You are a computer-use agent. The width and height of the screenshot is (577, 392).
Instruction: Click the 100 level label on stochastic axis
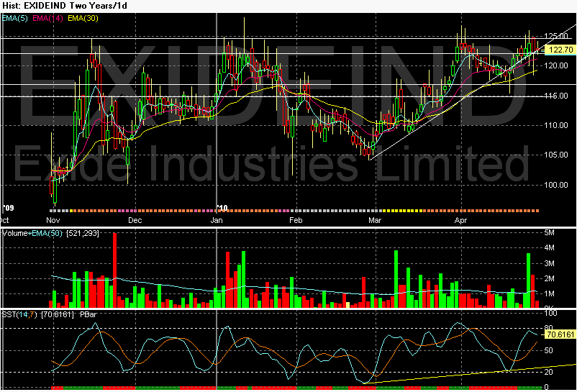click(x=551, y=314)
